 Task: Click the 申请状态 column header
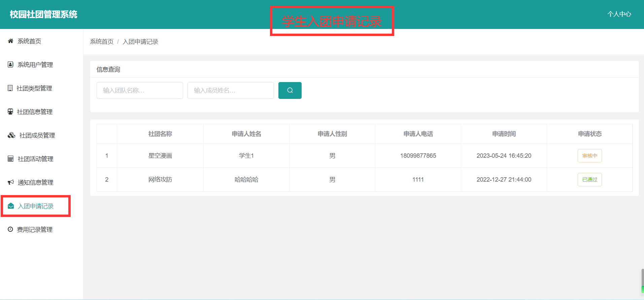(x=590, y=134)
